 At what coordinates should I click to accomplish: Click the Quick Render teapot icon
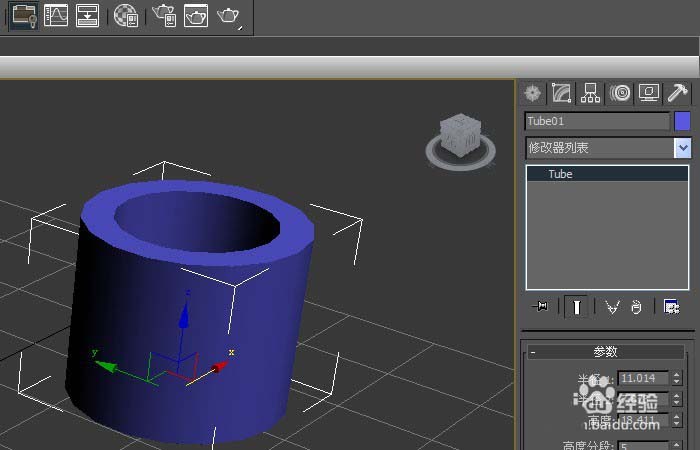tap(229, 16)
